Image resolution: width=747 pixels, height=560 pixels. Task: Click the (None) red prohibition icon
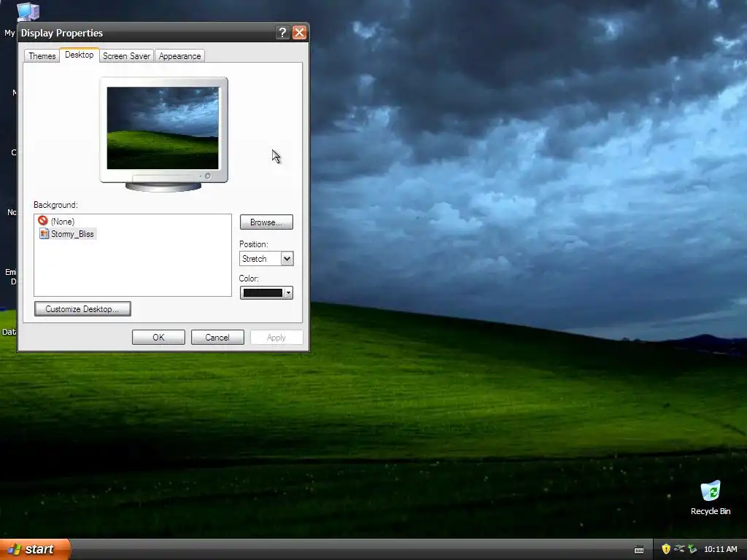pos(43,220)
